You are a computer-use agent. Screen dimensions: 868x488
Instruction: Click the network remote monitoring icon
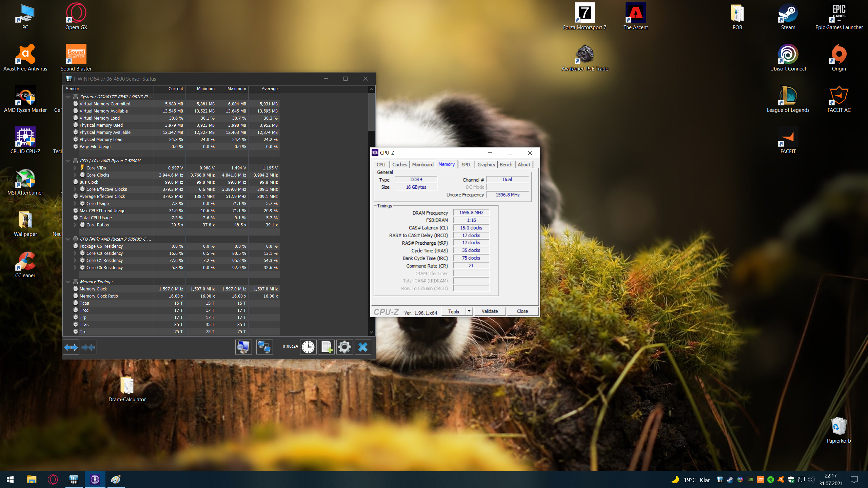[x=264, y=347]
